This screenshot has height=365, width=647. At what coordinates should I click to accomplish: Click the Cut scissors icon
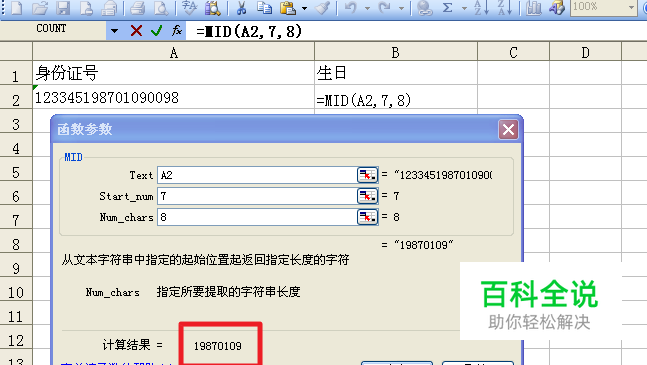tap(241, 7)
